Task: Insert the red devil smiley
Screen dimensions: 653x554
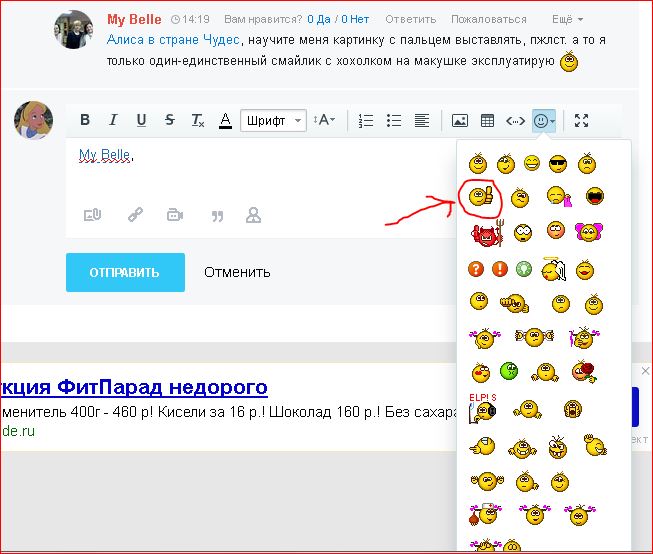Action: 482,233
